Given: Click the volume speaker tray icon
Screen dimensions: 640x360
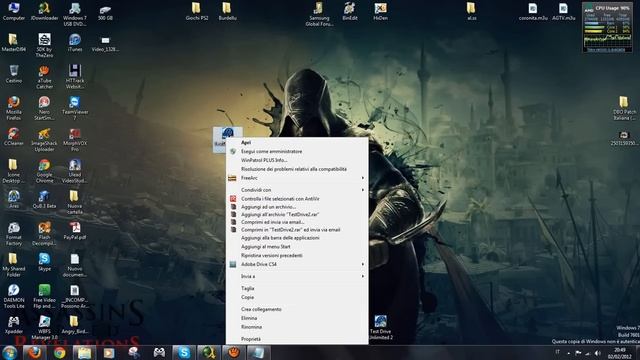Looking at the screenshot, I should pyautogui.click(x=598, y=353).
